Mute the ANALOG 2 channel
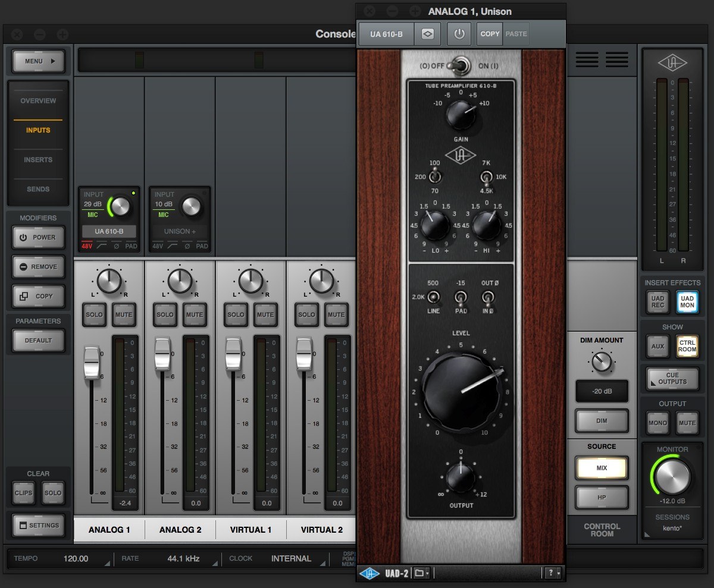 tap(195, 315)
